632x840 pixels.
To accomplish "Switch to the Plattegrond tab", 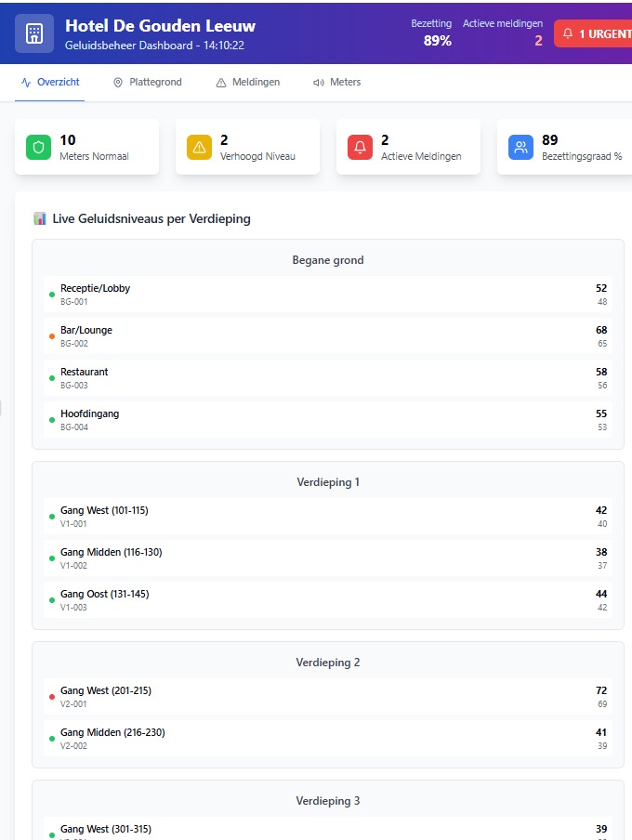I will click(x=147, y=83).
